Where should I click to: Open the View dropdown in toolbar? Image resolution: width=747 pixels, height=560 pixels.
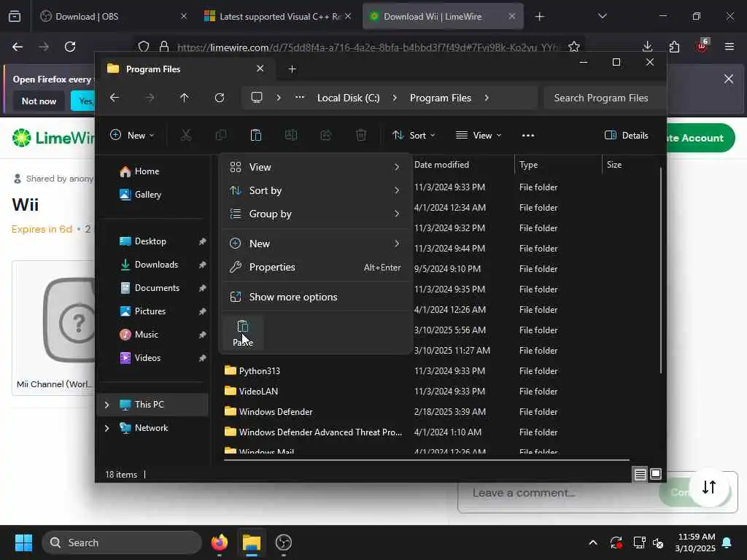tap(479, 136)
